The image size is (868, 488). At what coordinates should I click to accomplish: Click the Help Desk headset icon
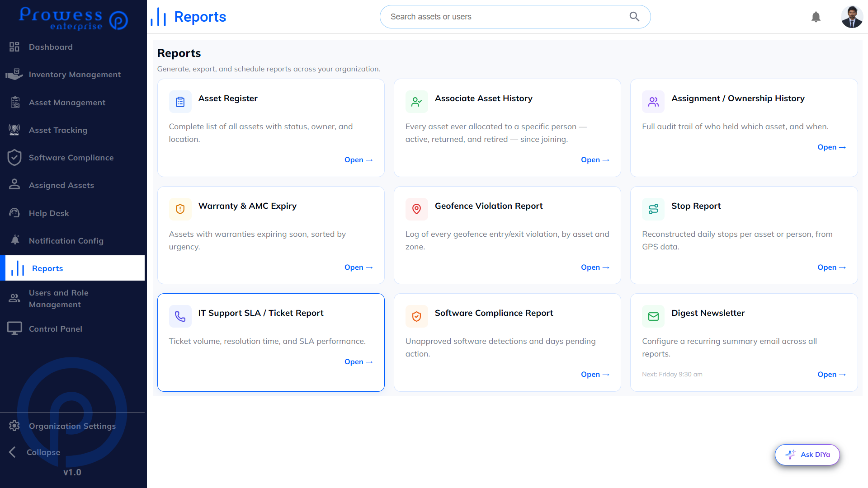point(14,213)
